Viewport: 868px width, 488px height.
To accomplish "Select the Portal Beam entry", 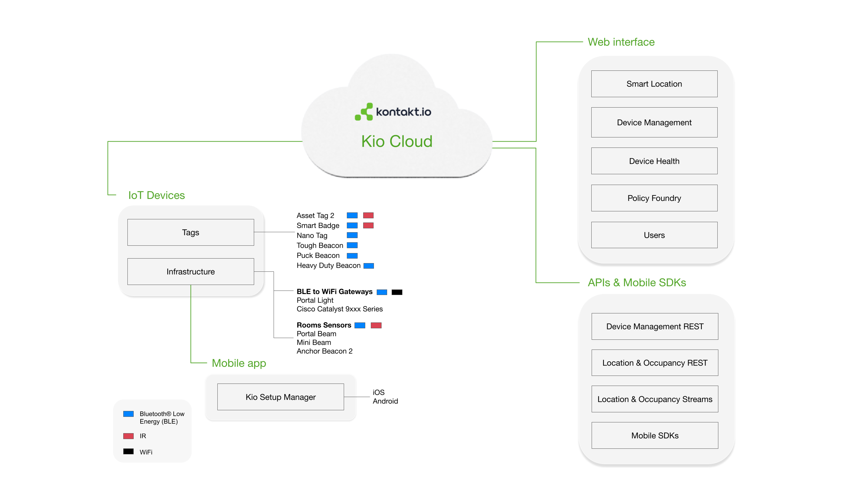I will 316,334.
